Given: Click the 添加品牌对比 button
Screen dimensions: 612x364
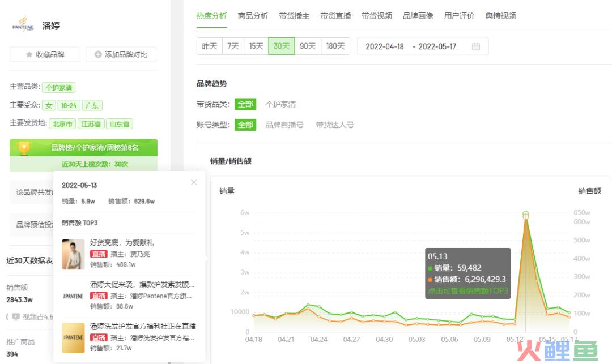Looking at the screenshot, I should tap(121, 54).
